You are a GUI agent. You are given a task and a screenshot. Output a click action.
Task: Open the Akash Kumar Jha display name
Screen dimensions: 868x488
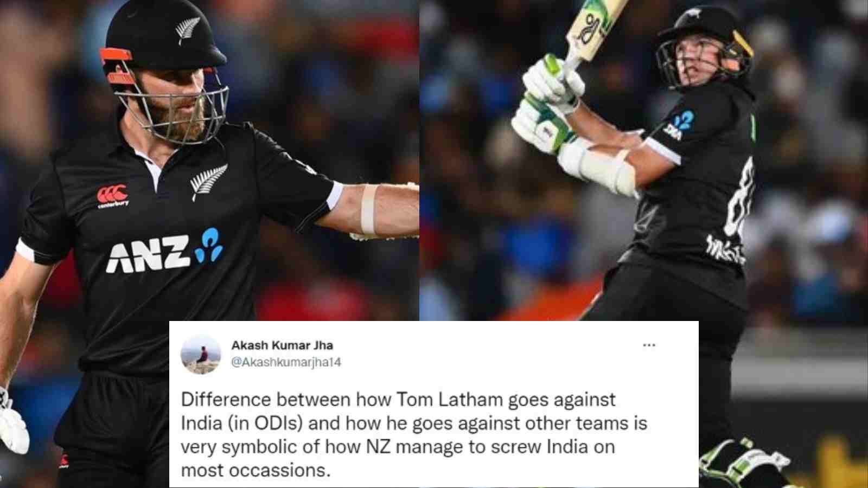pos(282,345)
